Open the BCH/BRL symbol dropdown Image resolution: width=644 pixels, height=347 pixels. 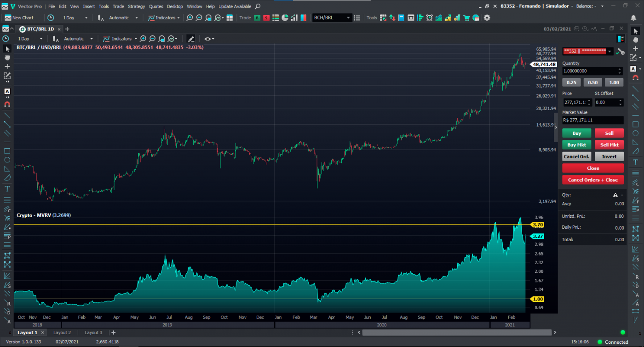[348, 18]
